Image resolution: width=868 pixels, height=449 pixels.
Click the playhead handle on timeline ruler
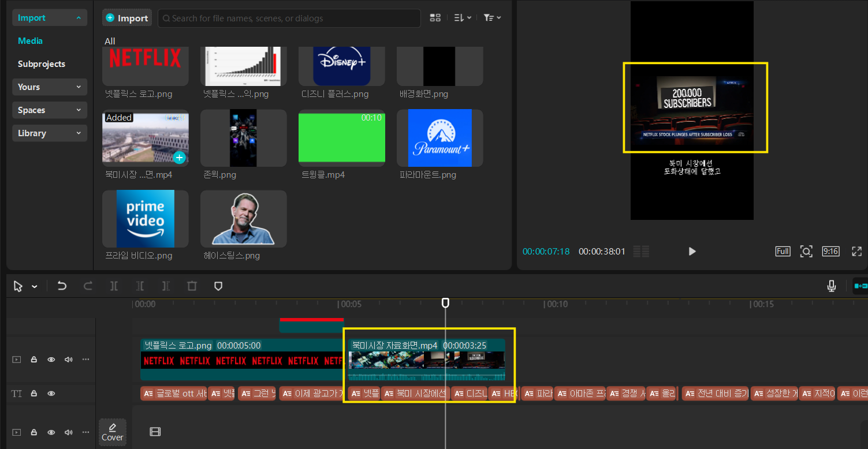(445, 302)
